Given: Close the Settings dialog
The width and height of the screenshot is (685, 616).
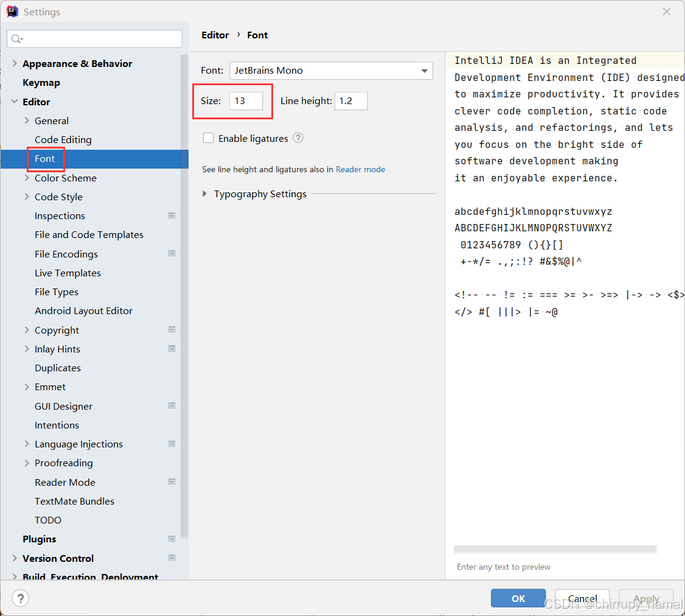Looking at the screenshot, I should click(666, 12).
